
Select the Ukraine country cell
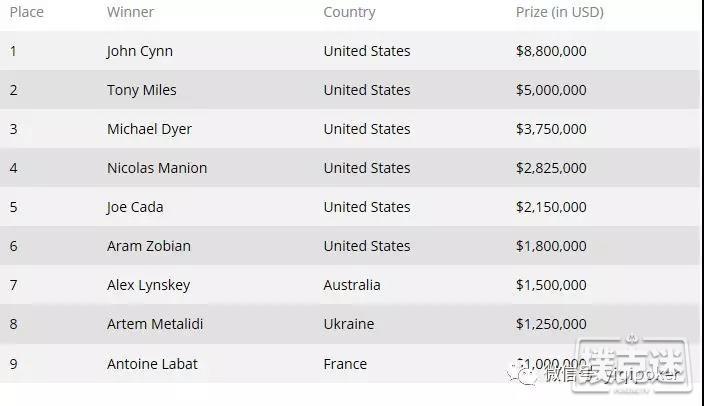pos(348,324)
